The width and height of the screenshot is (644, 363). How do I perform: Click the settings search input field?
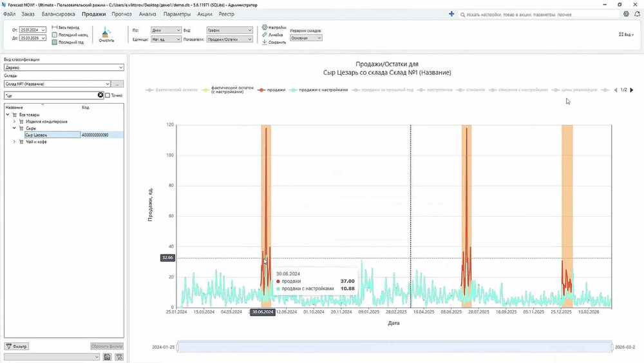(539, 14)
